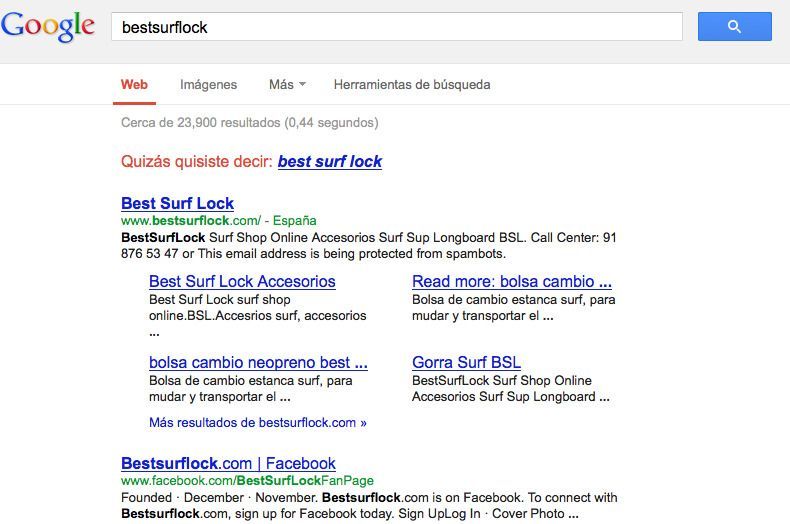The image size is (790, 524).
Task: Click the Google logo
Action: (48, 27)
